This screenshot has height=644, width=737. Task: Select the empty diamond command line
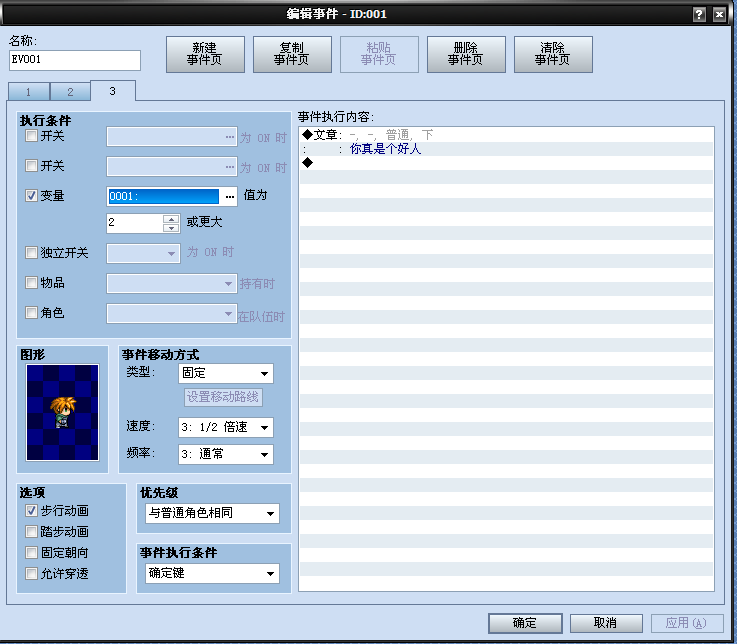coord(506,163)
